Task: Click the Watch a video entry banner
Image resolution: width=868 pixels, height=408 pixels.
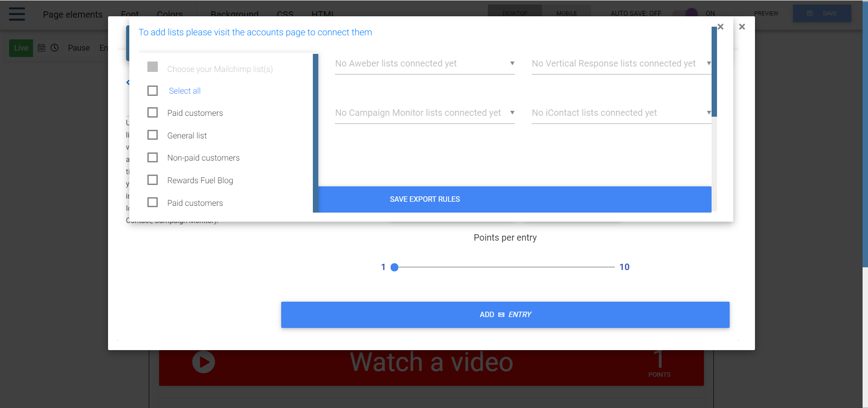Action: point(431,368)
